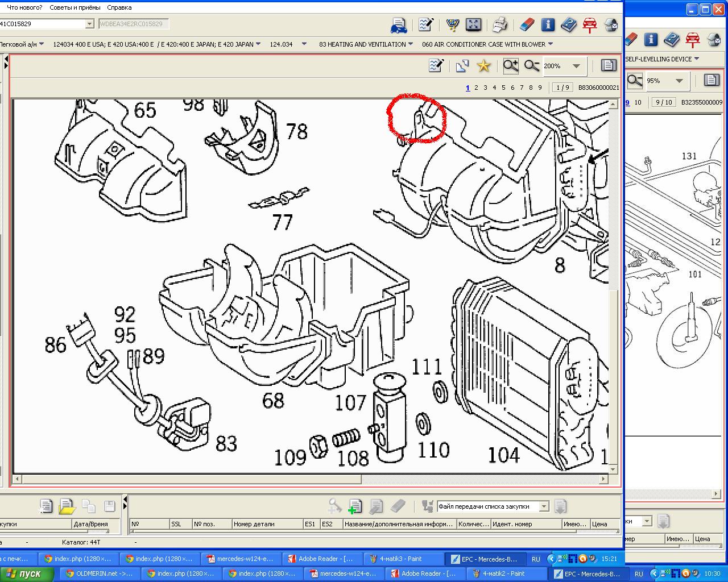Open the Файл передачи списка закупки dropdown

point(544,506)
